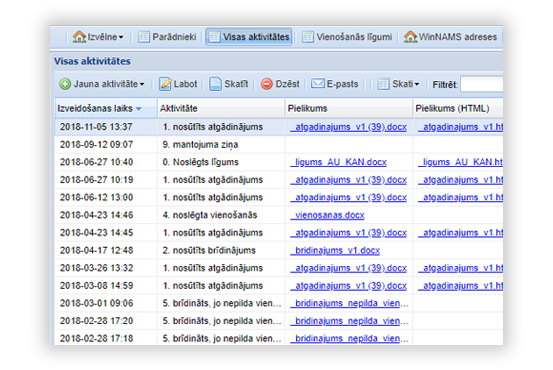Open the Izvēlne menu
The width and height of the screenshot is (553, 370).
(x=98, y=37)
